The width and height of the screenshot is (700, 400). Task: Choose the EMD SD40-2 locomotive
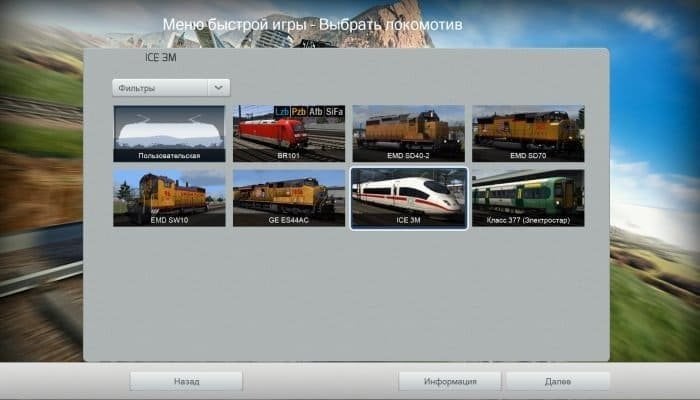(408, 132)
